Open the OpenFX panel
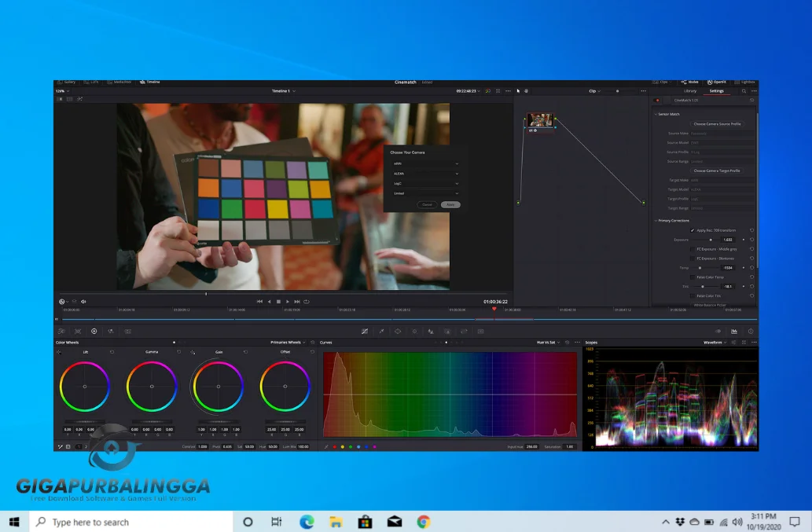The width and height of the screenshot is (812, 532). pos(715,82)
